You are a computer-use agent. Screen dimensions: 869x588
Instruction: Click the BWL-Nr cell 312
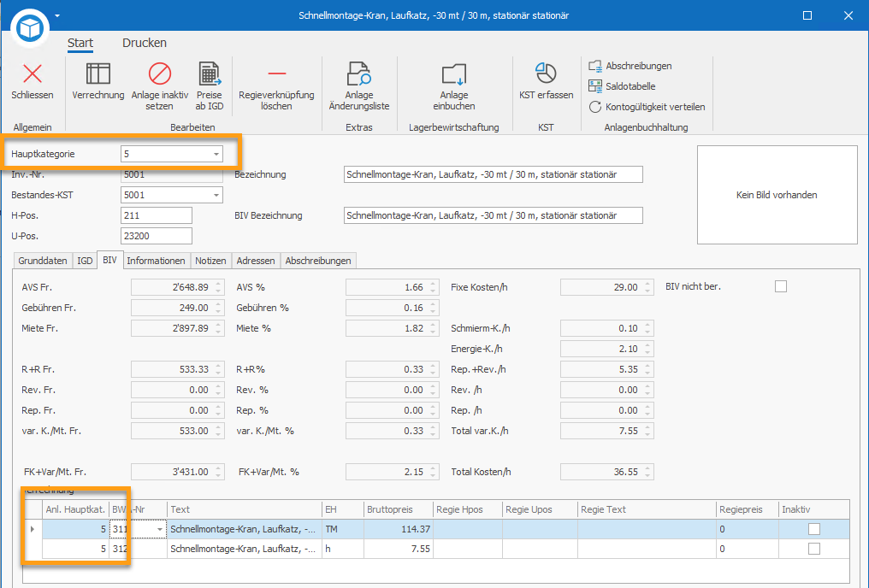click(138, 549)
